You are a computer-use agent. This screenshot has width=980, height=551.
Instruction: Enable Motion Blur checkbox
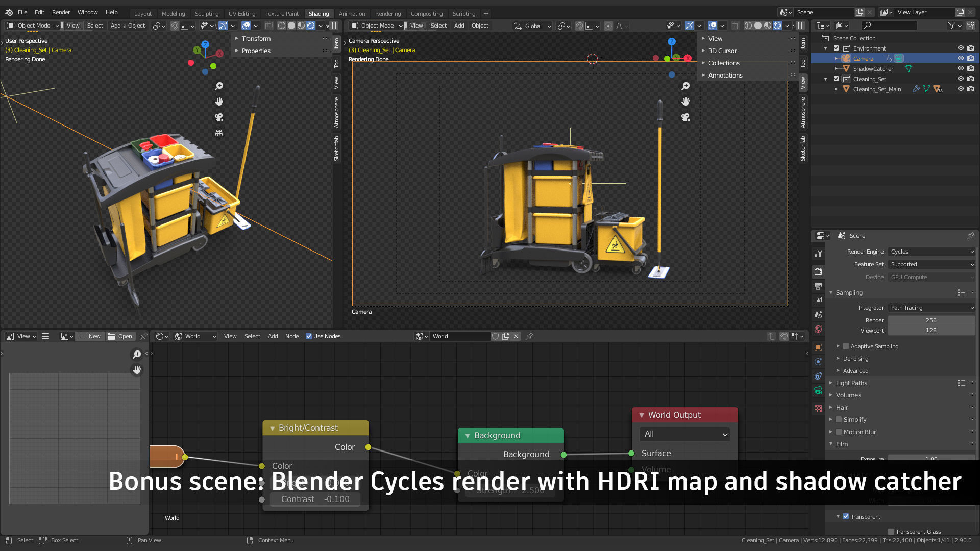839,432
